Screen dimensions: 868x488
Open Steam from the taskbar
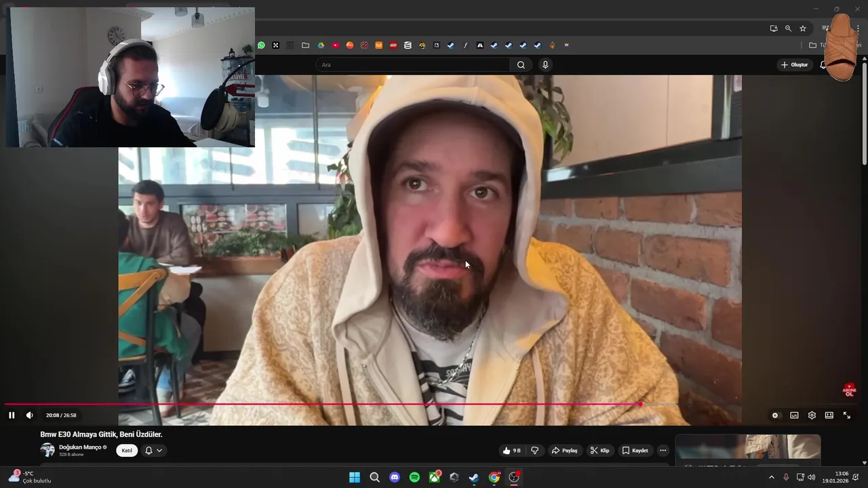474,477
